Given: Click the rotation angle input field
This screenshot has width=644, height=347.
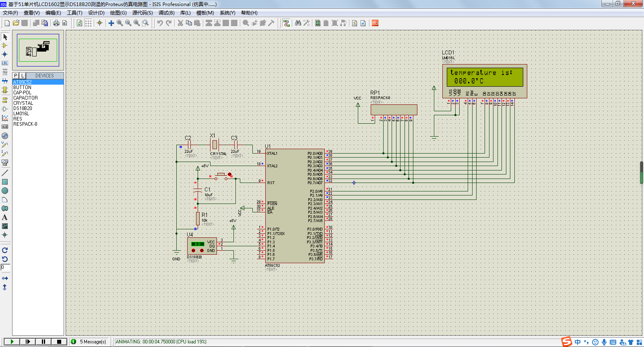Looking at the screenshot, I should tap(5, 267).
